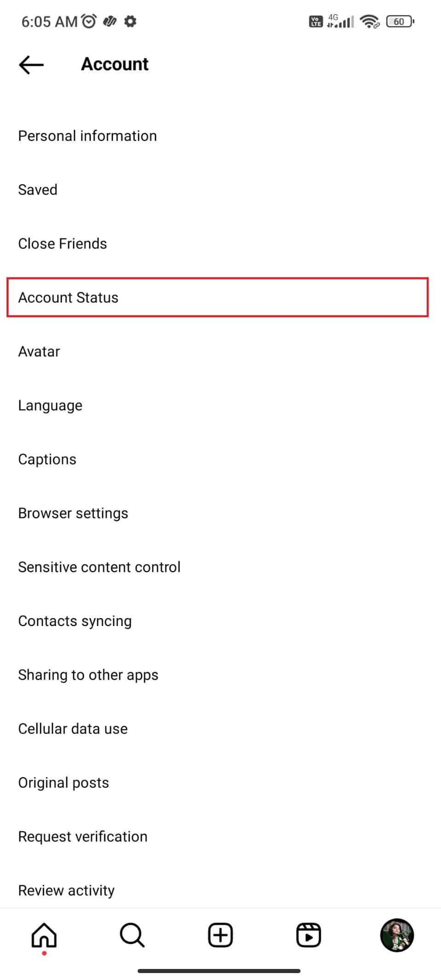Tap the new post plus icon
Viewport: 441px width, 980px height.
click(220, 935)
